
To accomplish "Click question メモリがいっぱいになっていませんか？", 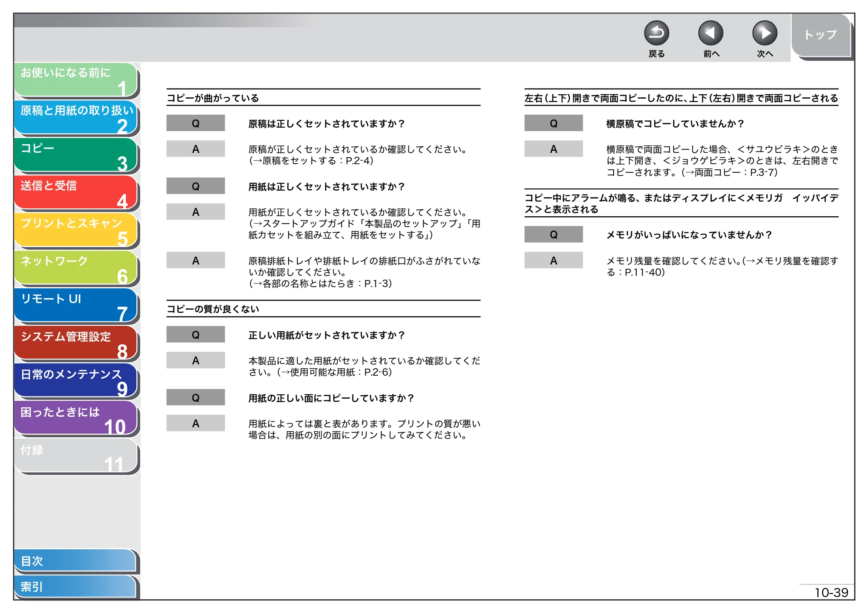I will pos(689,235).
